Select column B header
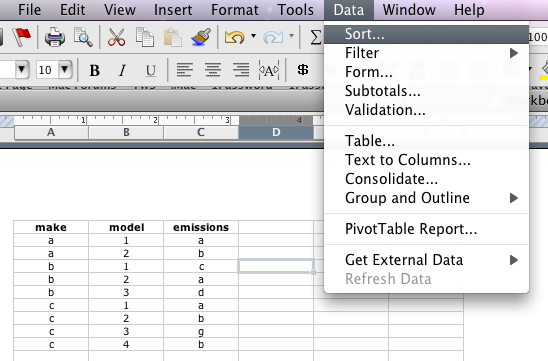This screenshot has height=361, width=548. click(126, 132)
